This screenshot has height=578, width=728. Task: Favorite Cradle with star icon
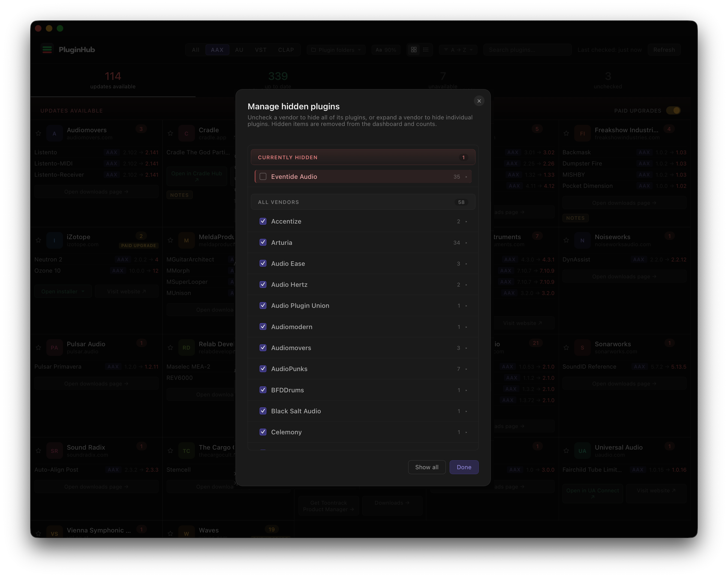(x=170, y=133)
